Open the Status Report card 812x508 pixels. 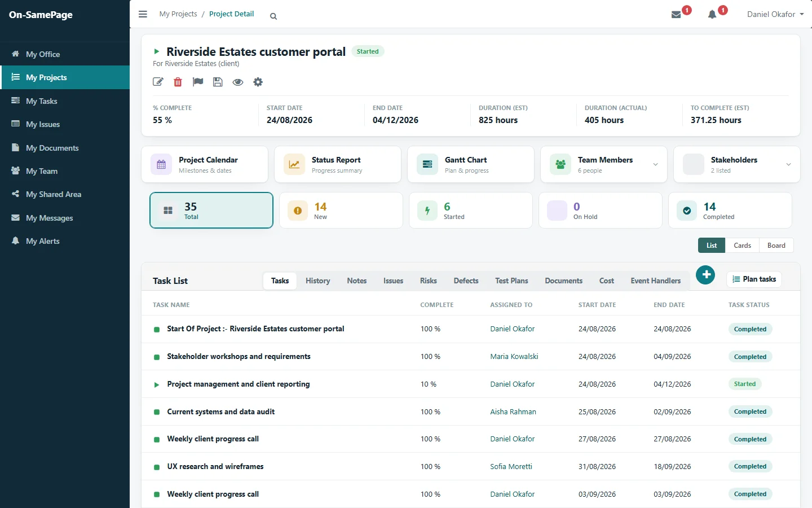click(338, 164)
